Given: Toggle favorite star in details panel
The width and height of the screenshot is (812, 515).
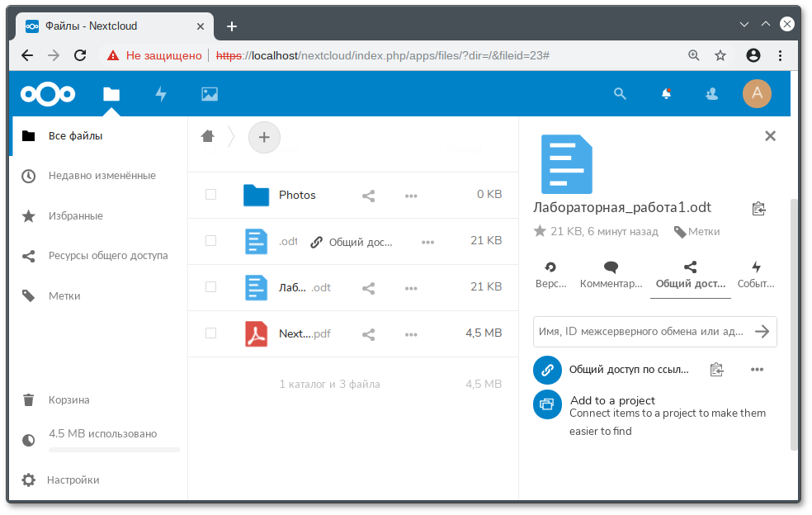Looking at the screenshot, I should pyautogui.click(x=540, y=231).
